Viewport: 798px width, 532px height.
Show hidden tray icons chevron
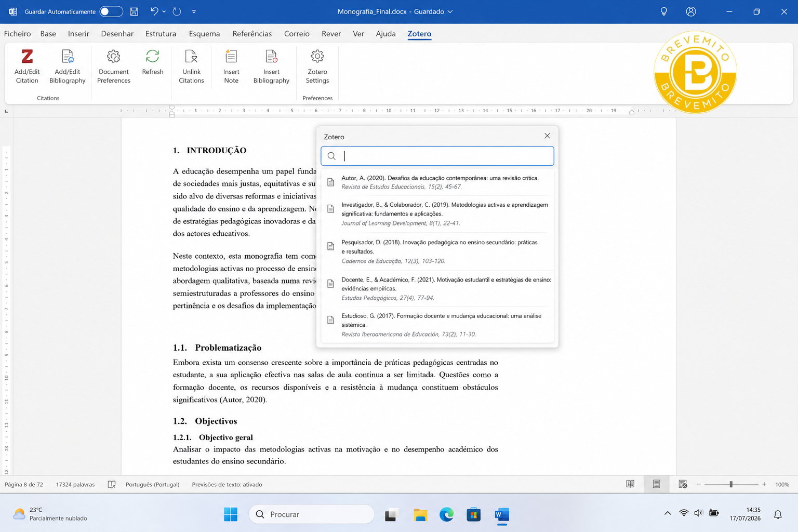[668, 513]
